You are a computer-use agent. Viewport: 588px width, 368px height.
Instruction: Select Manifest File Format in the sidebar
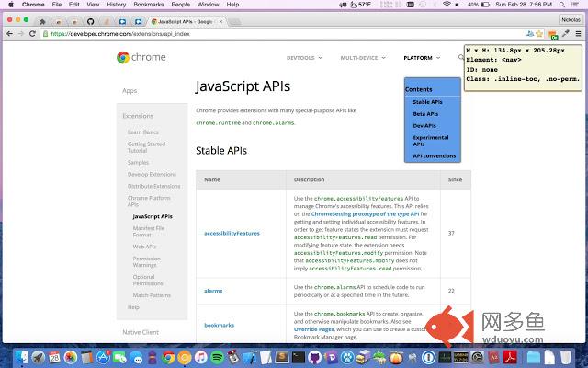147,231
